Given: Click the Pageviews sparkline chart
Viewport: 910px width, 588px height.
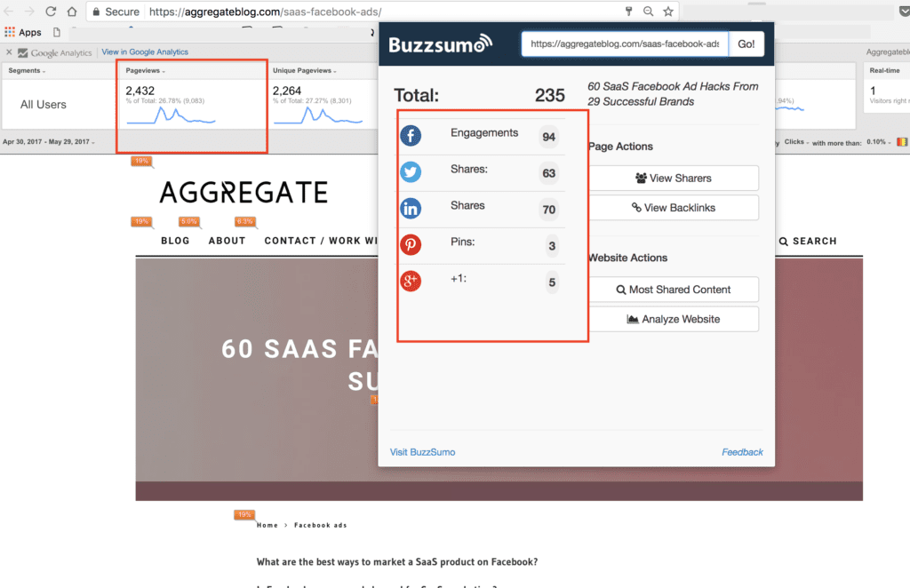Looking at the screenshot, I should coord(171,115).
